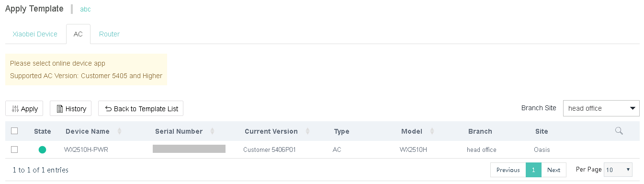Image resolution: width=644 pixels, height=184 pixels.
Task: Switch to the Router tab
Action: (x=109, y=34)
